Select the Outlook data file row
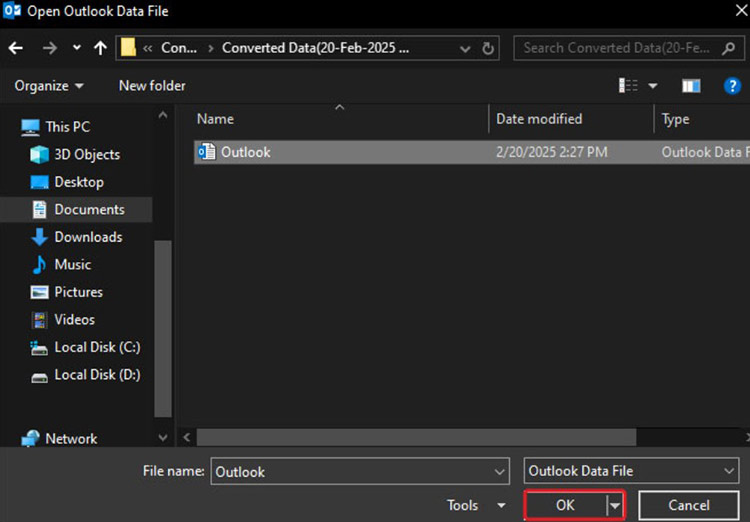Screen dimensions: 750x522 point(472,152)
